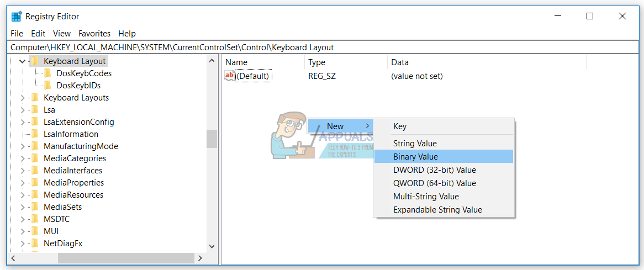Click the Registry Editor app icon
Viewport: 644px width, 270px height.
point(17,16)
